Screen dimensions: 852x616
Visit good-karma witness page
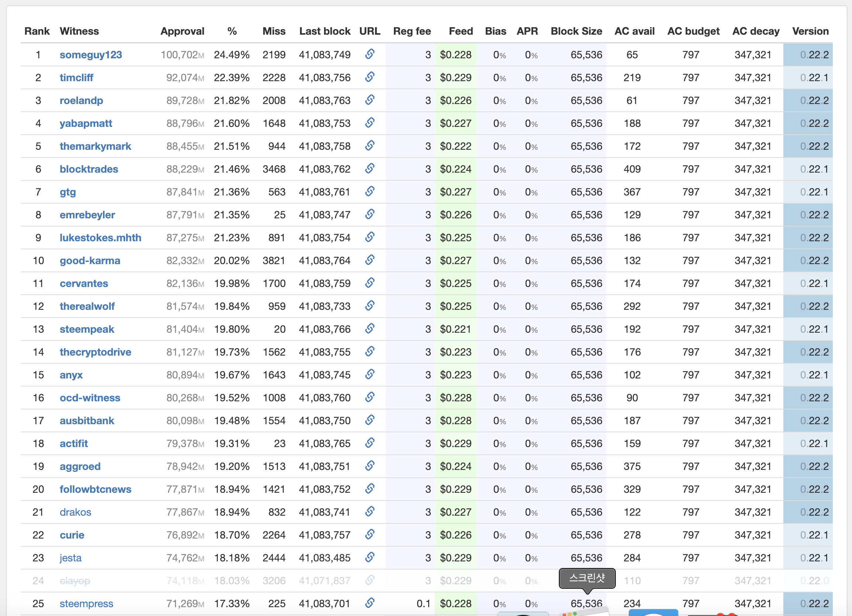pyautogui.click(x=90, y=261)
